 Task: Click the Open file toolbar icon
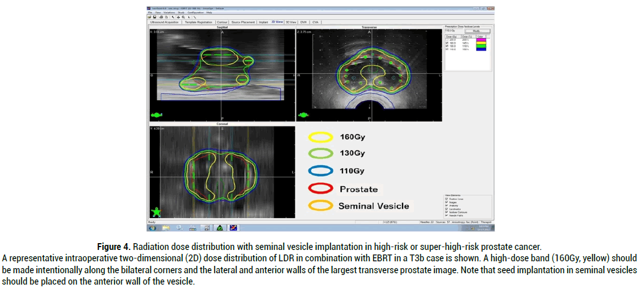[x=149, y=17]
